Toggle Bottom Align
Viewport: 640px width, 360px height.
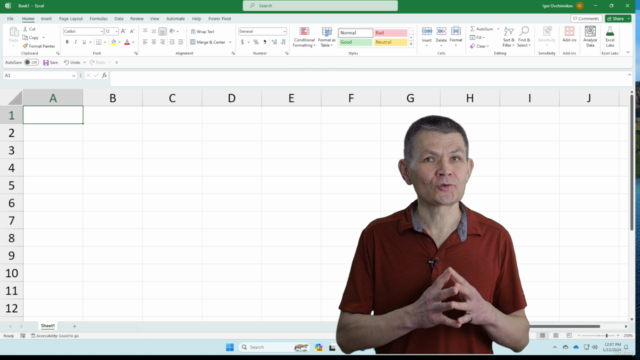pyautogui.click(x=162, y=31)
